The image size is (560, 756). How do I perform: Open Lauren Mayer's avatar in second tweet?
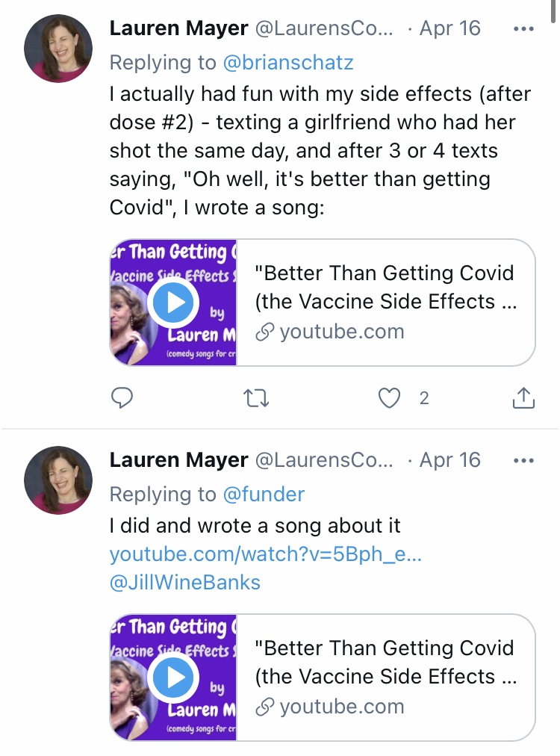click(58, 480)
